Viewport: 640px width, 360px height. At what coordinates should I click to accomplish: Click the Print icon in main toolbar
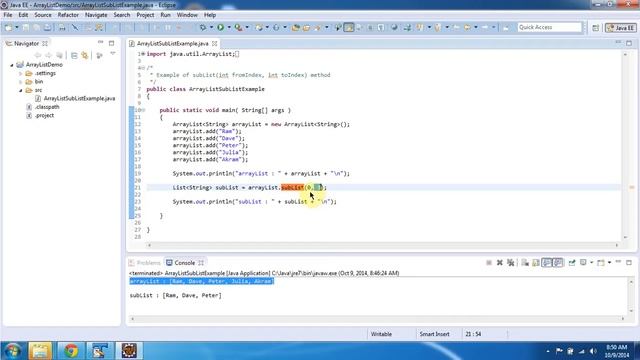(x=62, y=27)
